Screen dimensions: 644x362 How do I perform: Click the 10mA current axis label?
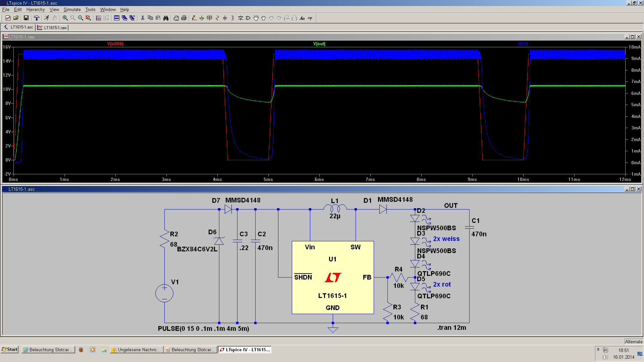tap(635, 47)
